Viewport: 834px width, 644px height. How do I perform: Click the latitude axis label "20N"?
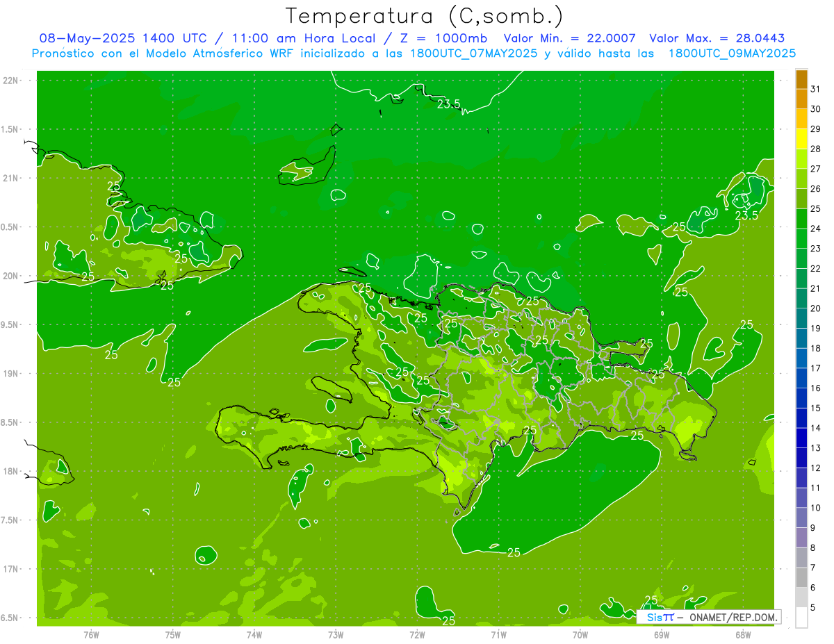12,276
